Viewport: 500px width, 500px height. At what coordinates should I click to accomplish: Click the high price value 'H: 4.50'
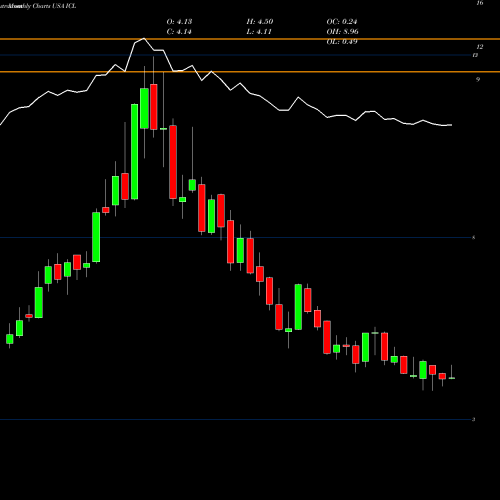tap(260, 22)
